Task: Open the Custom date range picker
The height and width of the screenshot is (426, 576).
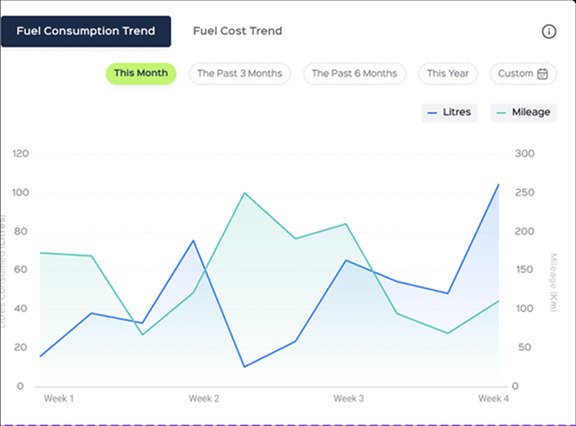Action: point(523,73)
